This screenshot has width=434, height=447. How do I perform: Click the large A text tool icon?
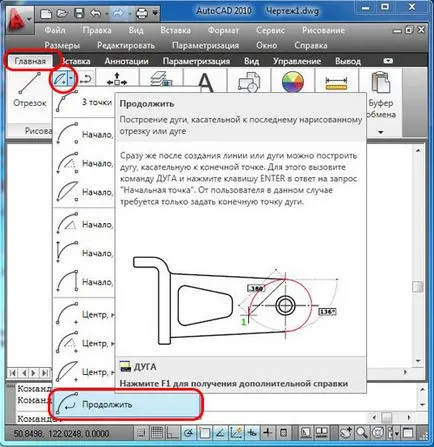(x=206, y=82)
